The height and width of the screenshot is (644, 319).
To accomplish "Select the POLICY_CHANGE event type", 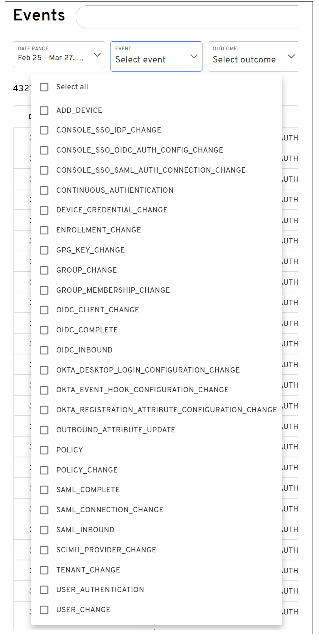I will coord(44,470).
